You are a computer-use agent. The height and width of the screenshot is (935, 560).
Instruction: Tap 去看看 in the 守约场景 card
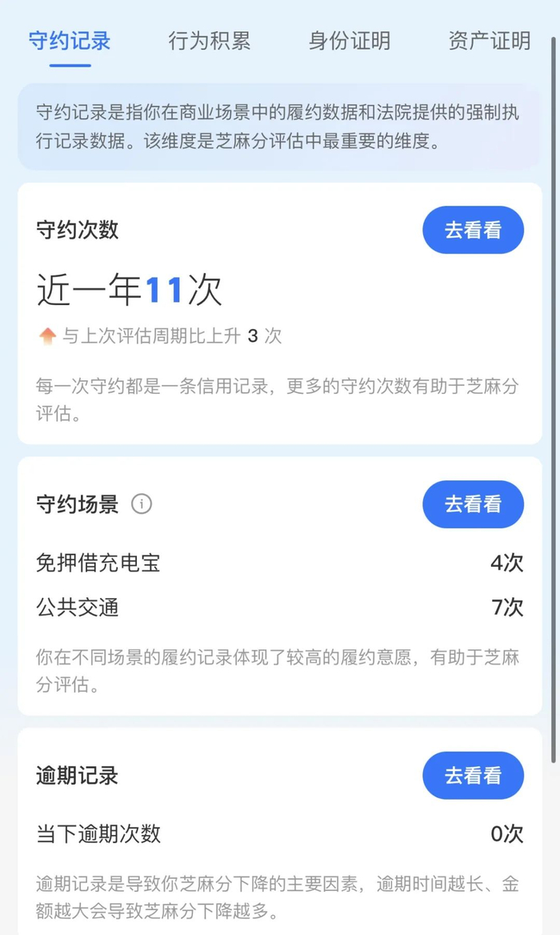pyautogui.click(x=473, y=504)
